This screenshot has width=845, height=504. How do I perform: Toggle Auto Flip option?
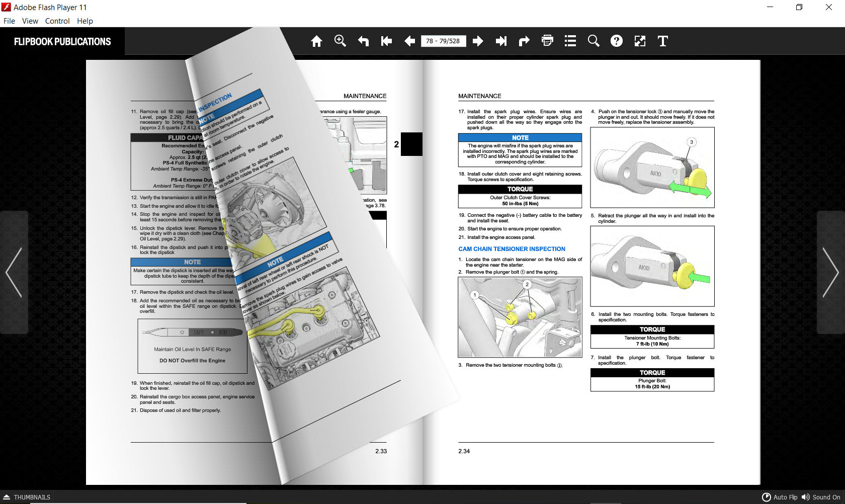point(780,497)
